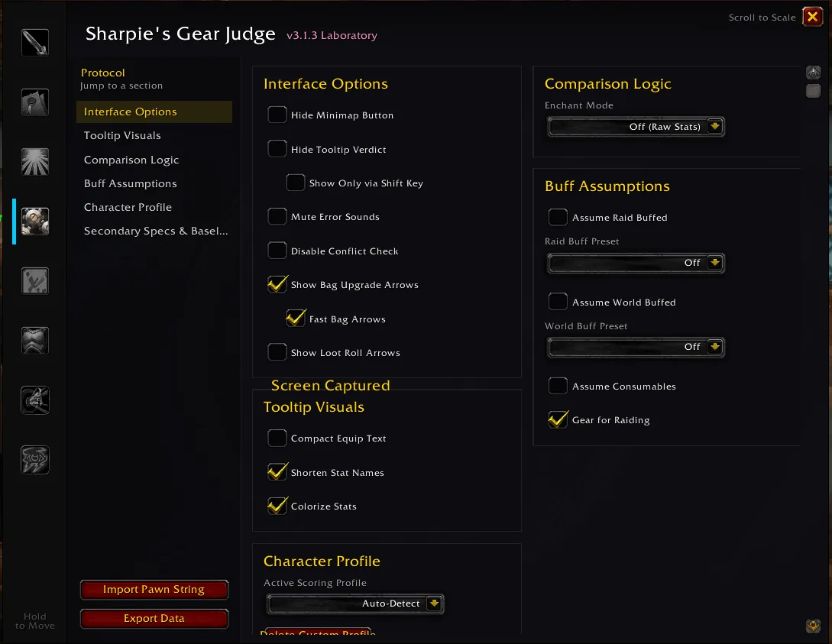Image resolution: width=832 pixels, height=644 pixels.
Task: Open the dragon head icon tab
Action: 35,400
